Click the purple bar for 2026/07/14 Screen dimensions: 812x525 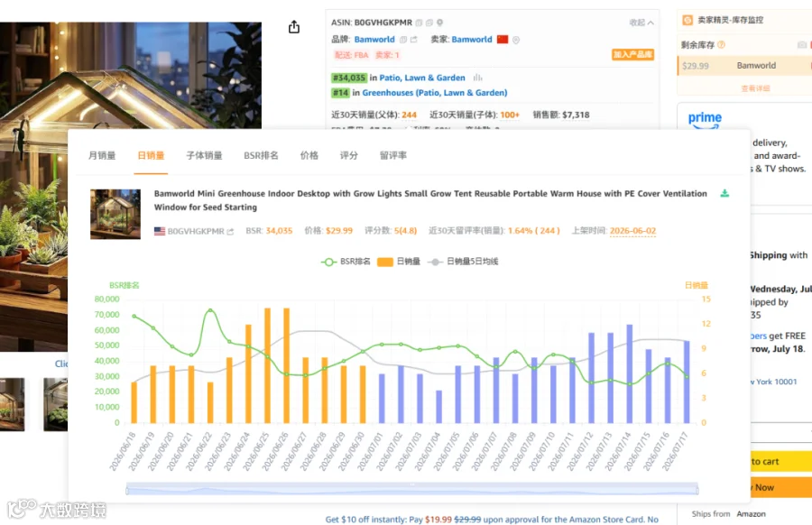click(x=630, y=373)
